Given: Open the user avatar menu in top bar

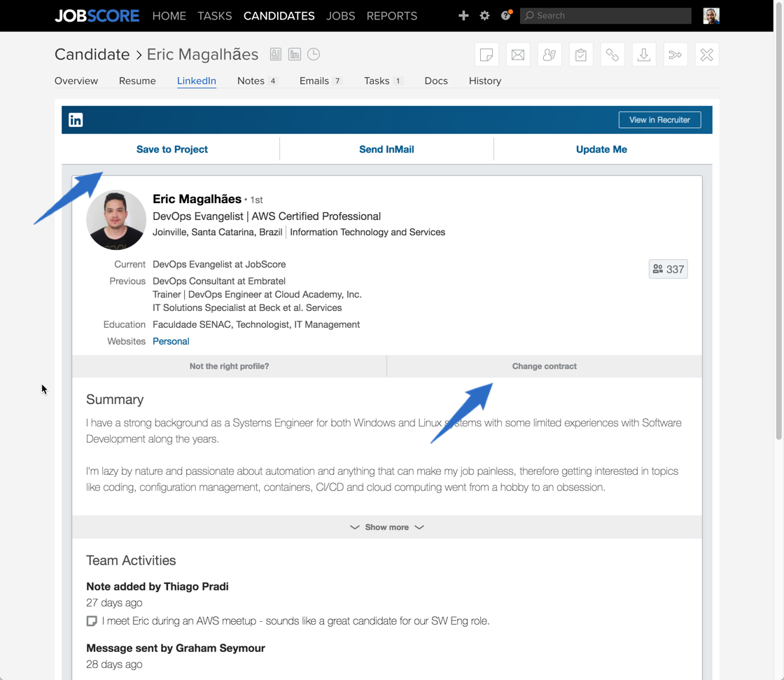Looking at the screenshot, I should (x=711, y=15).
